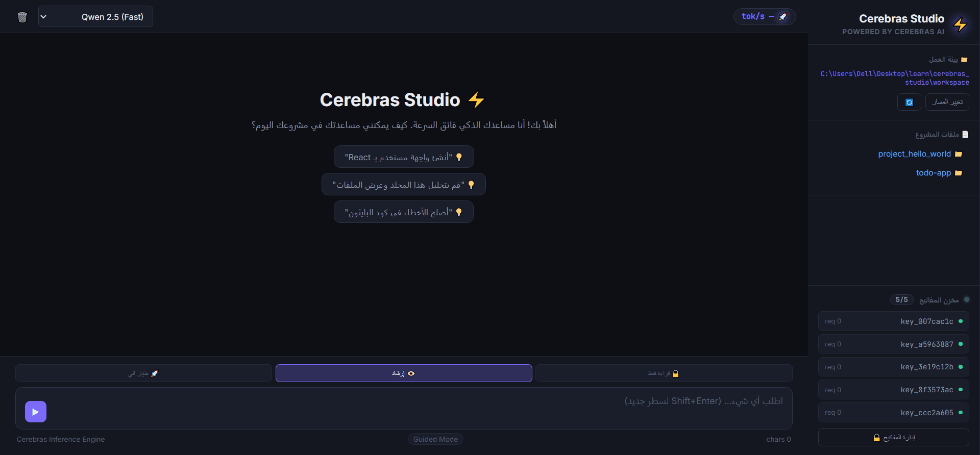The width and height of the screenshot is (980, 455).
Task: Click the eye icon on the إرشاد mode button
Action: coord(412,373)
